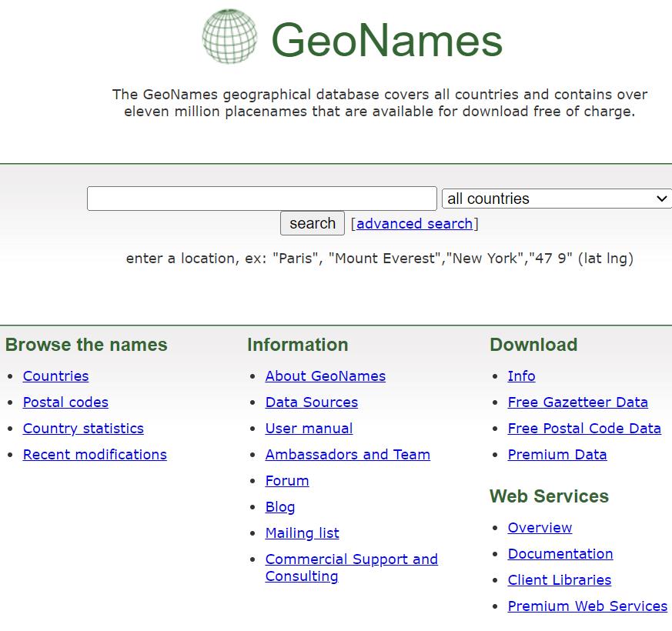Click the Download Info link
The height and width of the screenshot is (631, 672).
click(521, 376)
